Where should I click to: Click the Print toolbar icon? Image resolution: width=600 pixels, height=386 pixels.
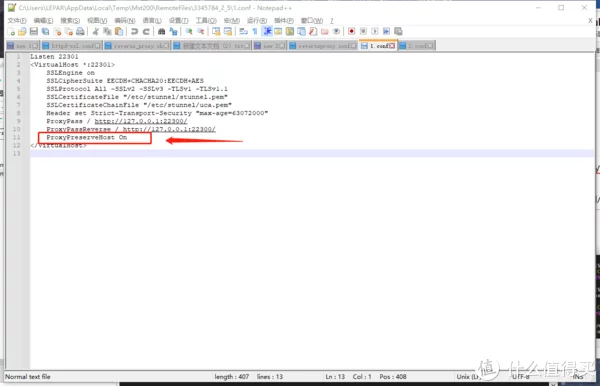[x=80, y=31]
